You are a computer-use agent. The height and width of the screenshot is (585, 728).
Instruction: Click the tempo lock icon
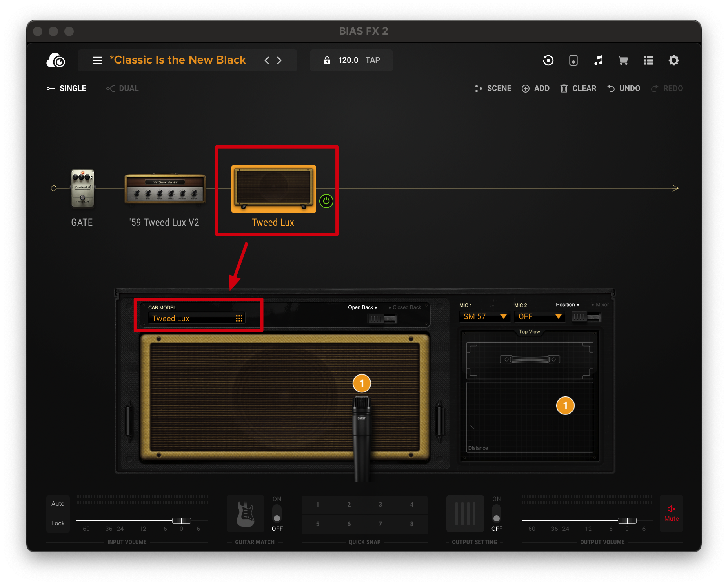tap(327, 60)
